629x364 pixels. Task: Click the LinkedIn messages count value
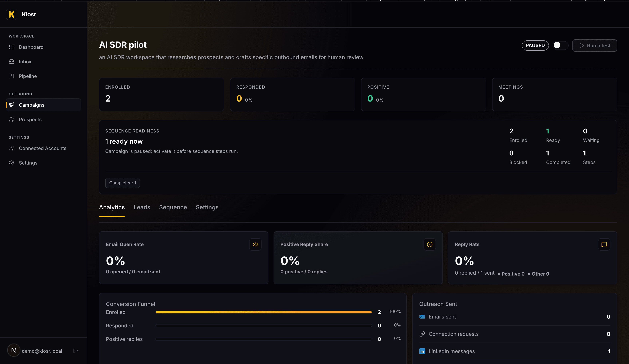pos(609,351)
